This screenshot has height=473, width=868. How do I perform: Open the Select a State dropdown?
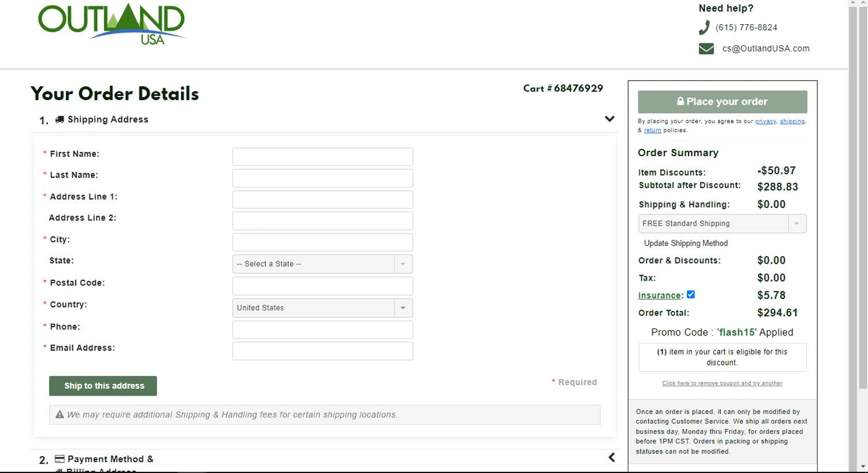[x=322, y=264]
